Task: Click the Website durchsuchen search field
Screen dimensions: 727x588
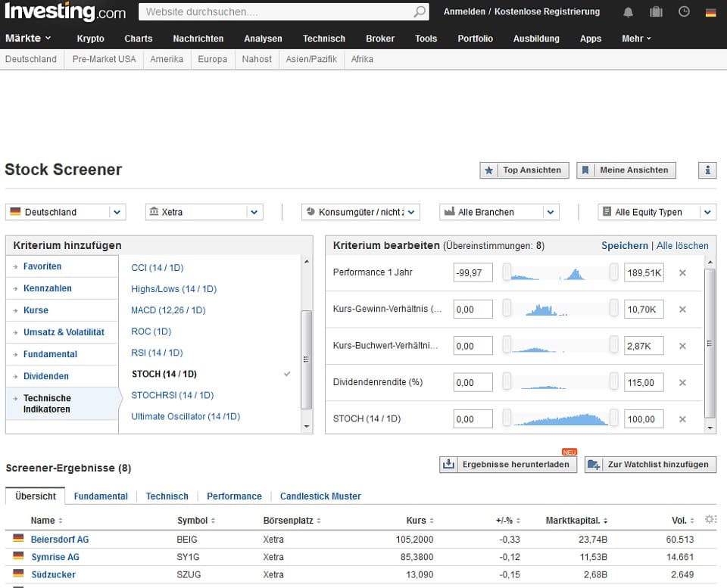Action: tap(276, 12)
